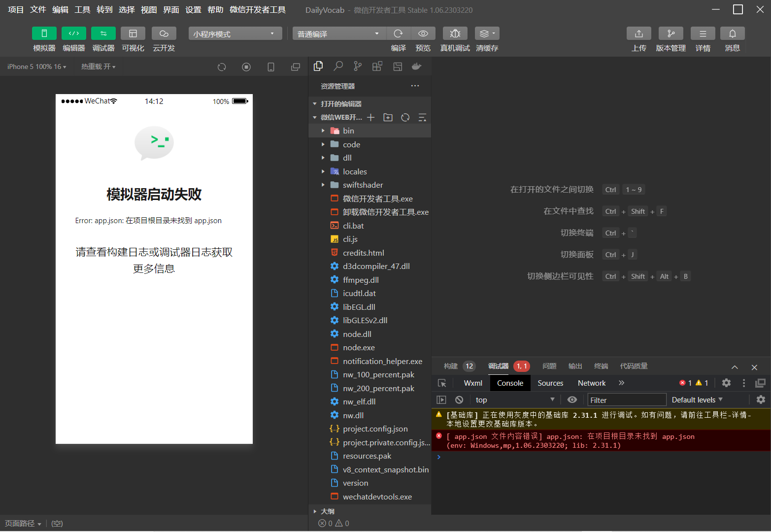Open the visualization (可视化) tool
The image size is (771, 532).
133,33
